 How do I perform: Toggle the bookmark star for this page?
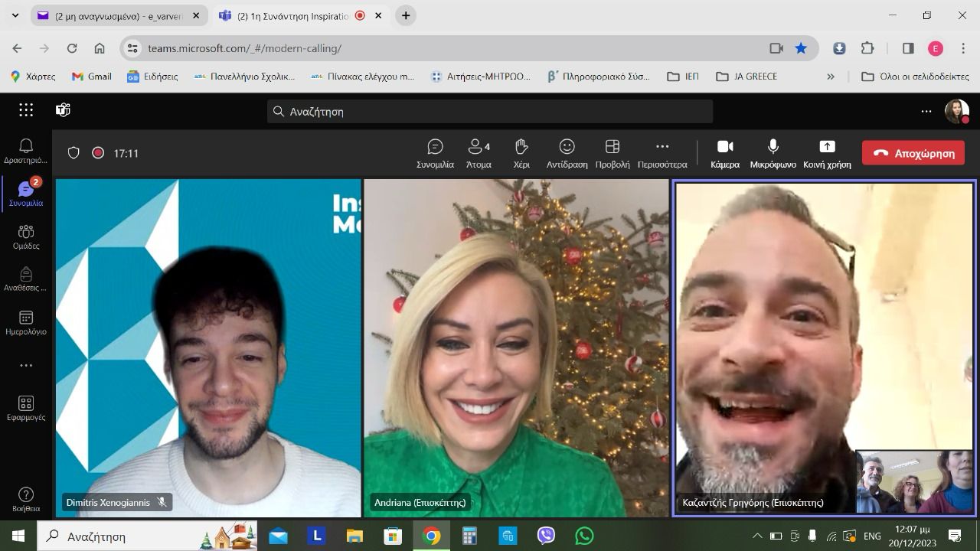(801, 48)
